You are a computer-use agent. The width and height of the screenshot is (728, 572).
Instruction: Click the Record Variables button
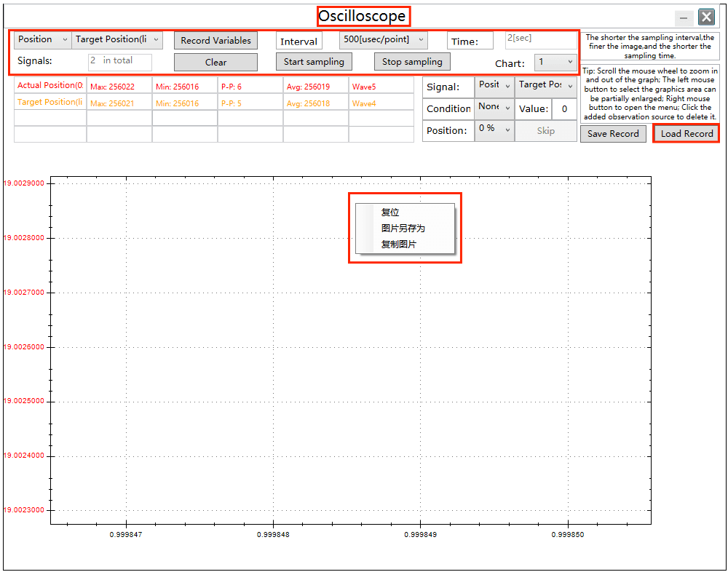(215, 41)
